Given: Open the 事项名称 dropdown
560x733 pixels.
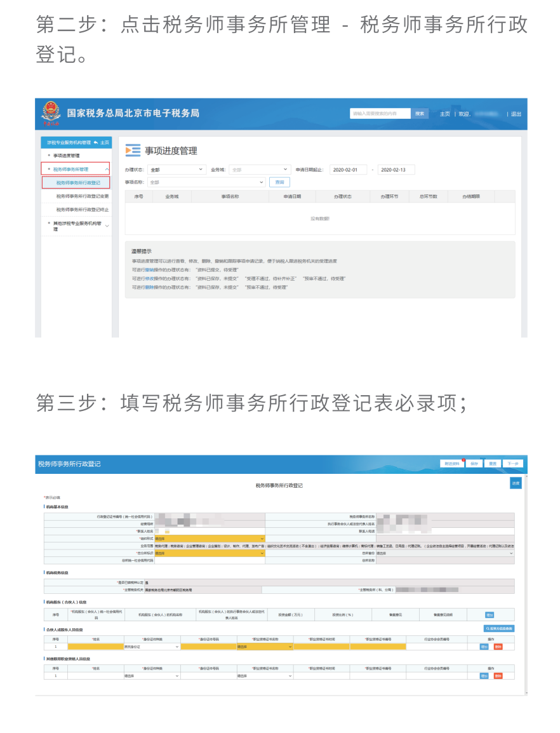Looking at the screenshot, I should (206, 182).
